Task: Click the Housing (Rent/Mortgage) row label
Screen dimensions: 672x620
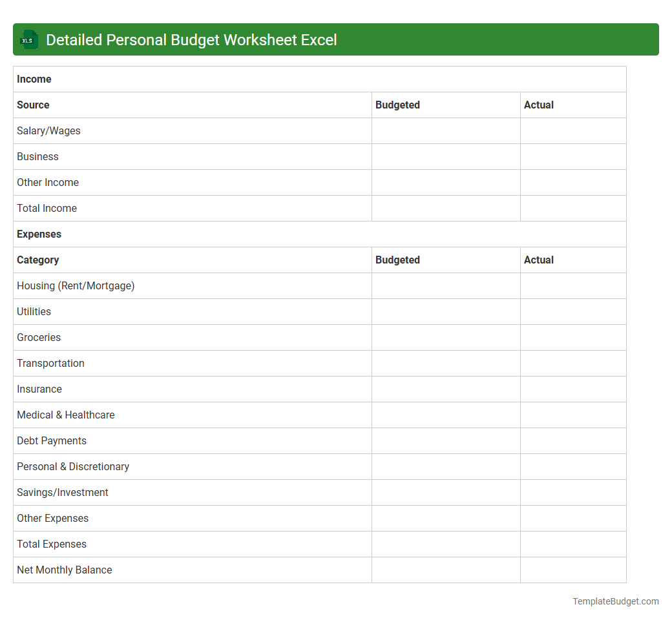Action: 76,285
